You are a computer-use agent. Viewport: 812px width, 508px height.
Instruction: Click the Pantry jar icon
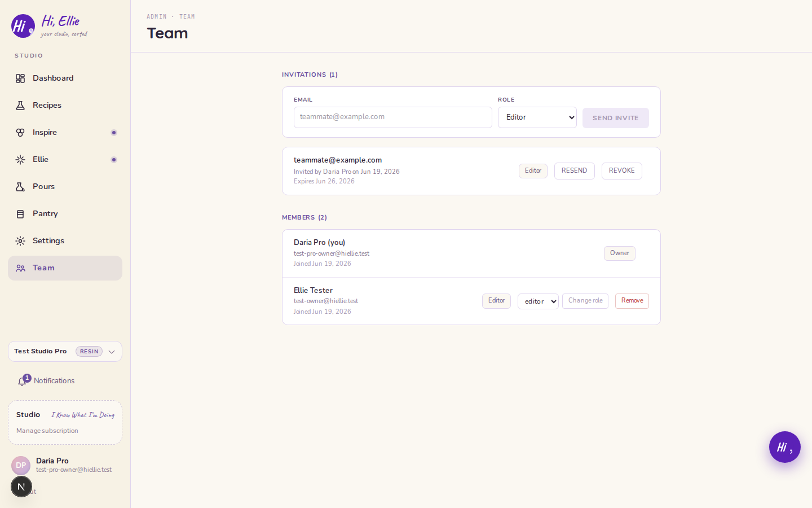(20, 214)
